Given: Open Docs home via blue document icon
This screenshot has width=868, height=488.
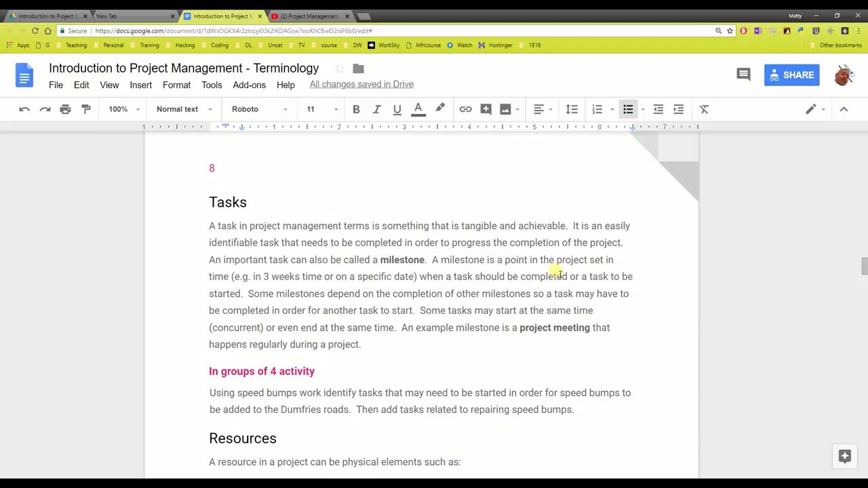Looking at the screenshot, I should pos(24,75).
